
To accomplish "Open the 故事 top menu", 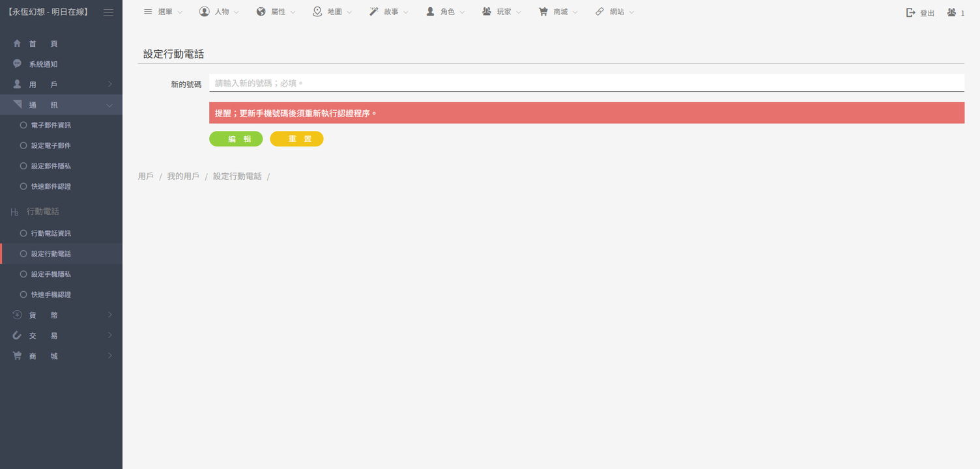I will click(x=390, y=12).
